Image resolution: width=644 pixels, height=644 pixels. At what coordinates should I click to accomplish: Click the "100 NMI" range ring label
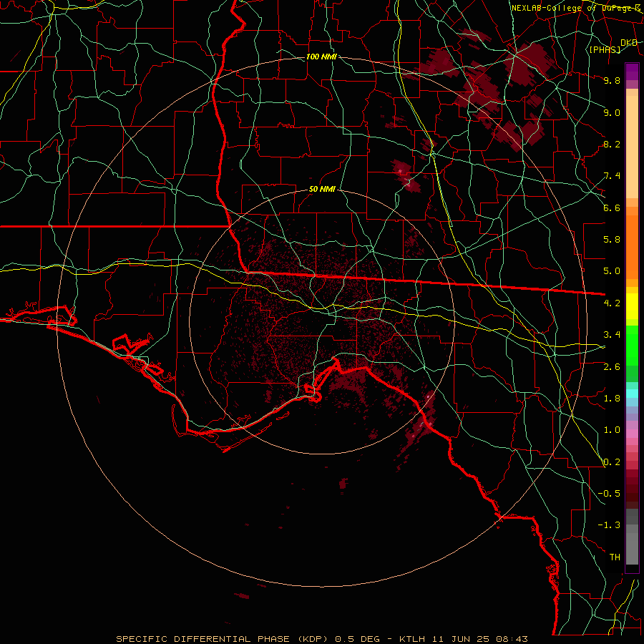pyautogui.click(x=321, y=57)
